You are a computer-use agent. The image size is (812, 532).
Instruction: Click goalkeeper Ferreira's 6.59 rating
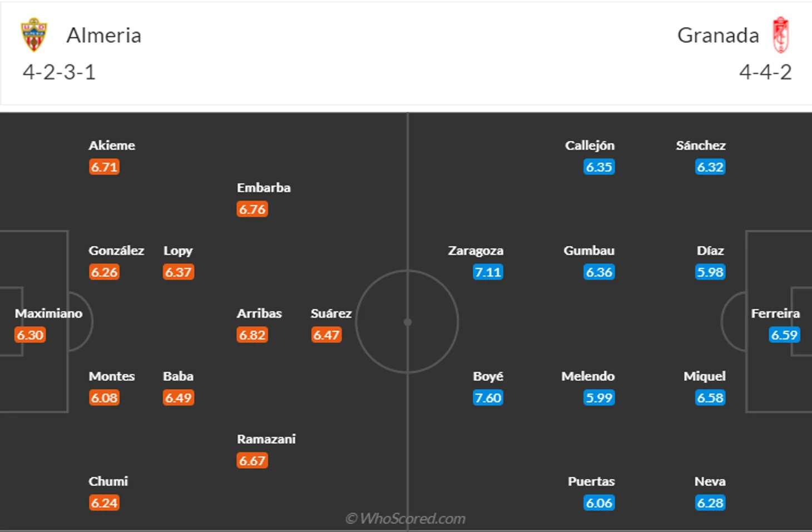(x=784, y=335)
